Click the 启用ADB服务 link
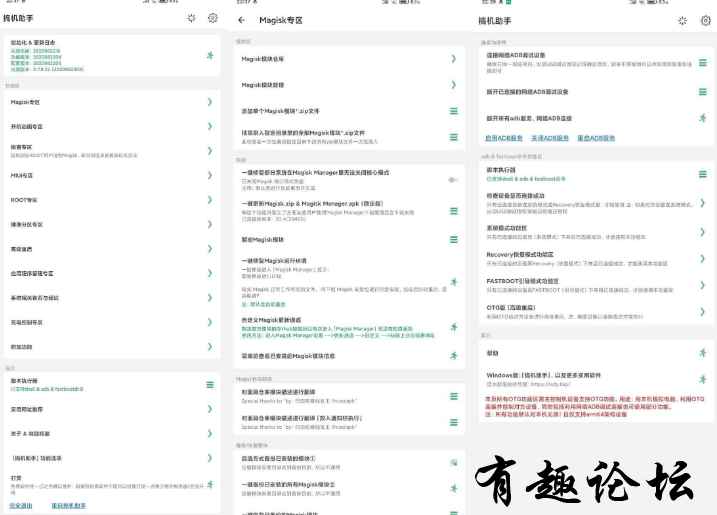The height and width of the screenshot is (515, 717). tap(504, 138)
